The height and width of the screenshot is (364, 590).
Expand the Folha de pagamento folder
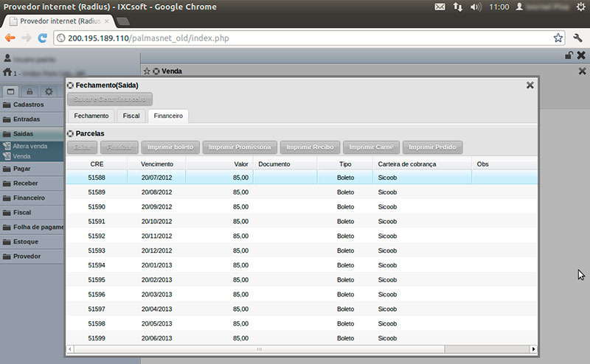[32, 227]
